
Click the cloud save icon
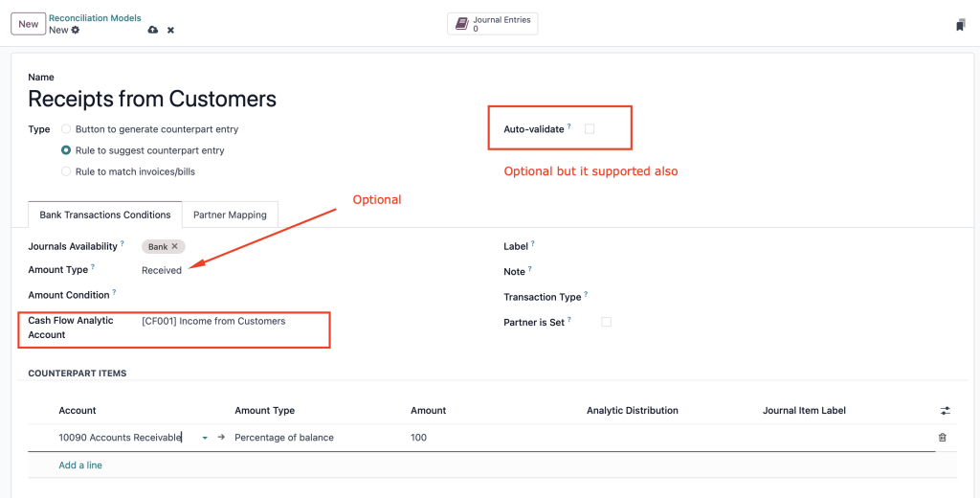[x=152, y=30]
